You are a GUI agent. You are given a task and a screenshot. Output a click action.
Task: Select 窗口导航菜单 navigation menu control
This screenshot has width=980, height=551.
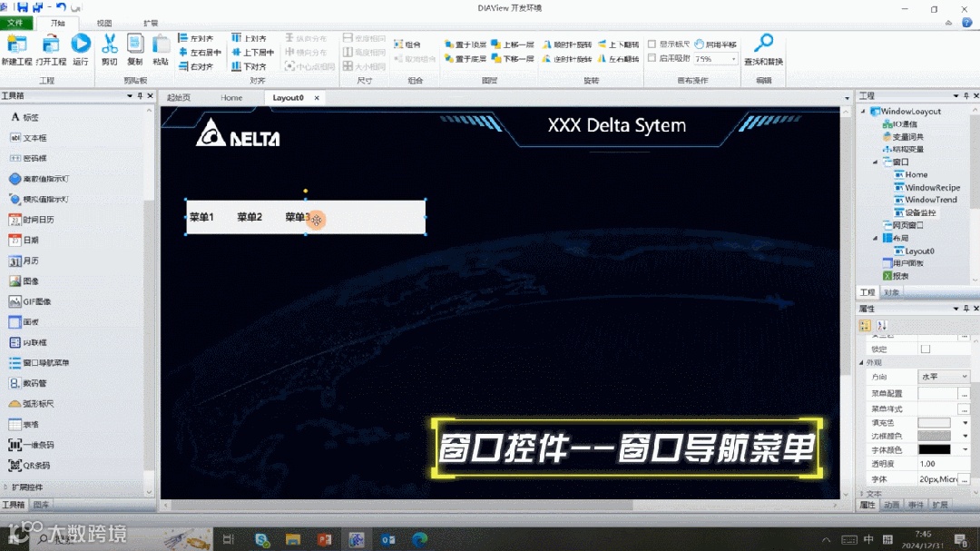point(39,363)
